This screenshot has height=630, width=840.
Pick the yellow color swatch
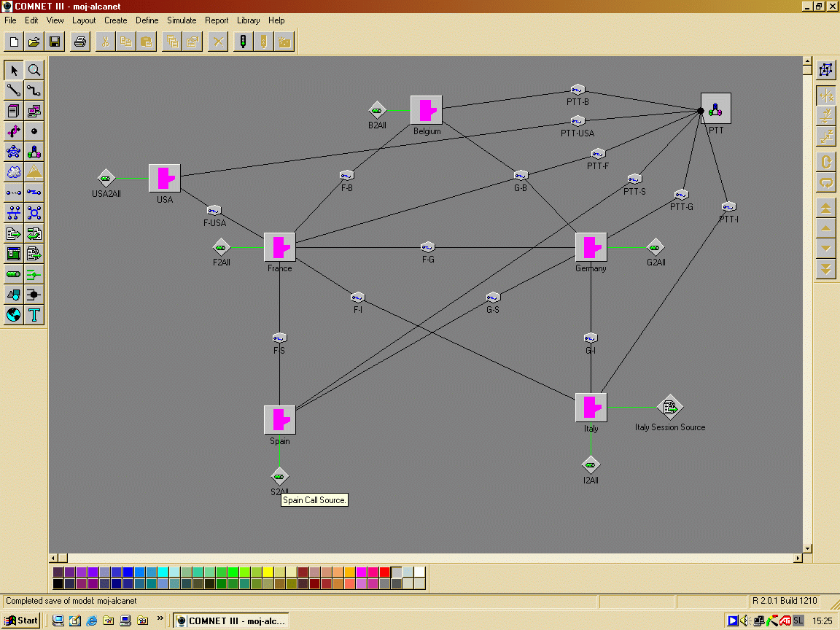tap(268, 572)
